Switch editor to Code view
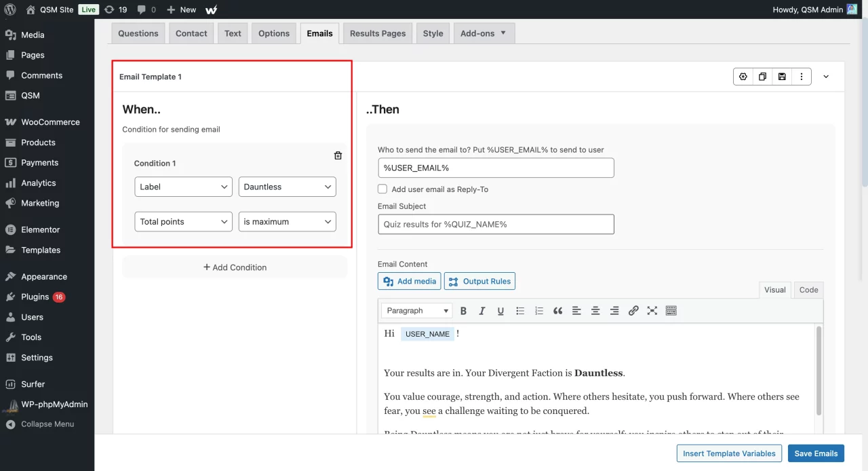Screen dimensions: 868x471 click(808, 290)
